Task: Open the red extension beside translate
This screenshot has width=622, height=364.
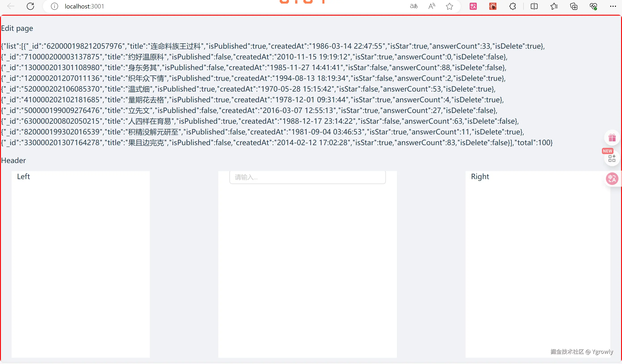Action: pyautogui.click(x=493, y=6)
